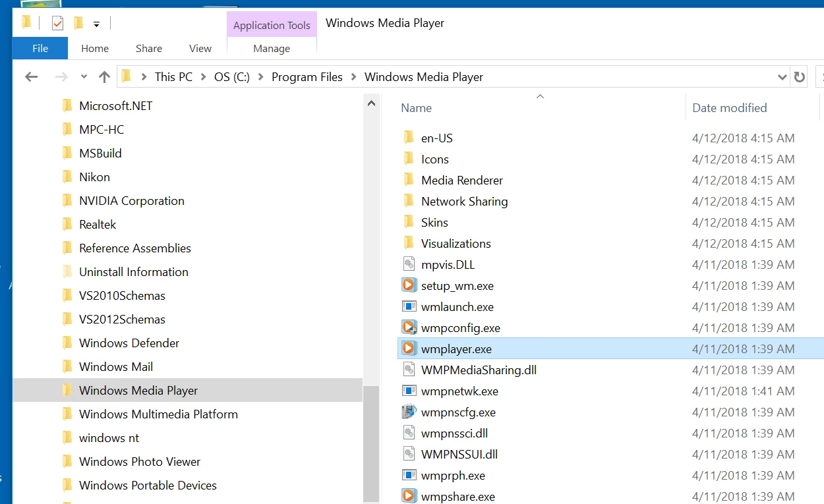Expand the chevron after Program Files in path
Image resolution: width=824 pixels, height=504 pixels.
(353, 77)
